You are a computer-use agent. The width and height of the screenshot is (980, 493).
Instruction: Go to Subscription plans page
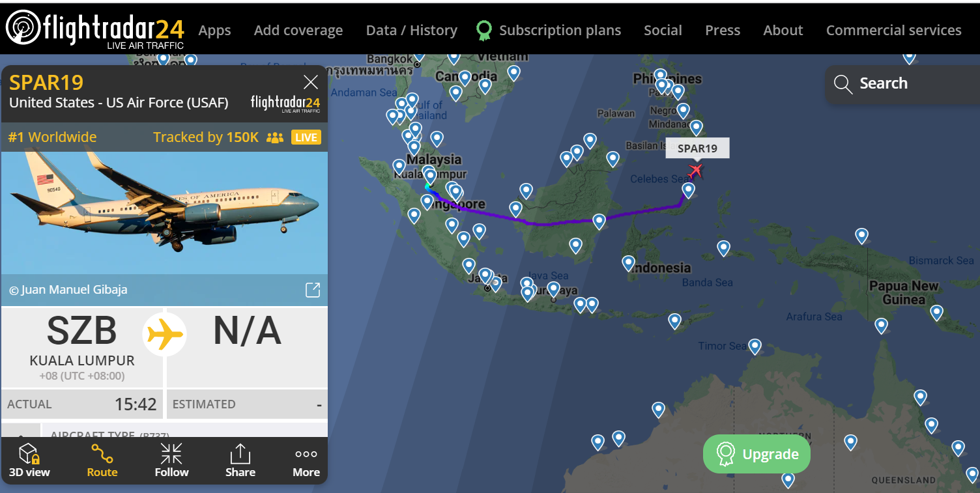pos(559,31)
